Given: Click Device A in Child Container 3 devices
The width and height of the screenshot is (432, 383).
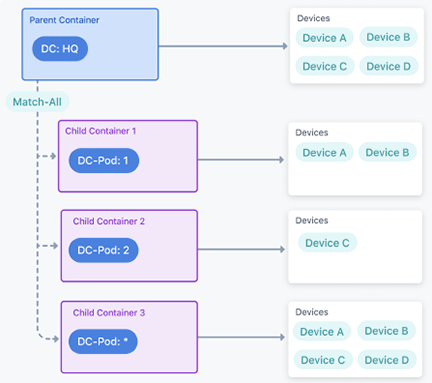Looking at the screenshot, I should pos(322,332).
